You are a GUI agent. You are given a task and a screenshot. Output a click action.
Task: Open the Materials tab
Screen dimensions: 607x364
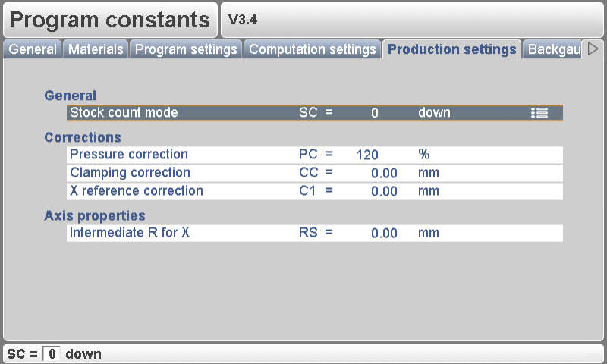pyautogui.click(x=96, y=49)
